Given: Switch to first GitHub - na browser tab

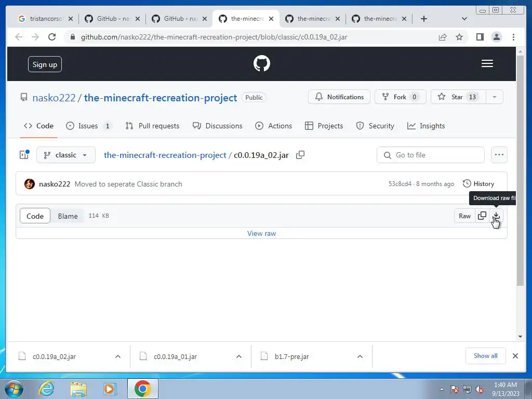Looking at the screenshot, I should point(112,19).
